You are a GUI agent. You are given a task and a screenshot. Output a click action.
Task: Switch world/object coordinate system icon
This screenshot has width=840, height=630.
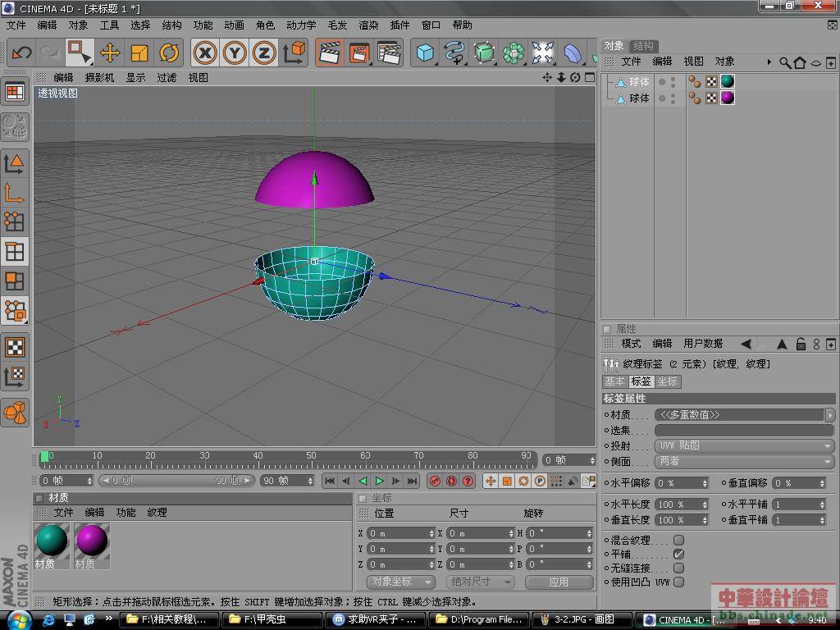(x=294, y=53)
